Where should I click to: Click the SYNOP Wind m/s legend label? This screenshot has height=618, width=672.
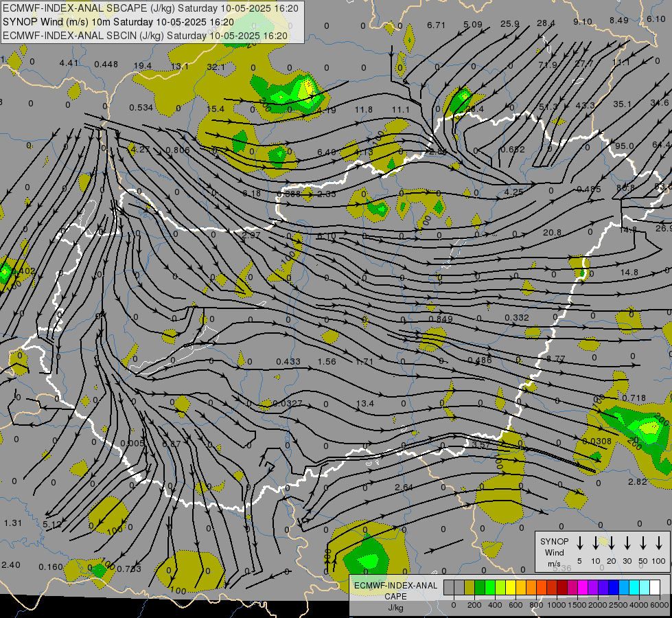tap(554, 553)
